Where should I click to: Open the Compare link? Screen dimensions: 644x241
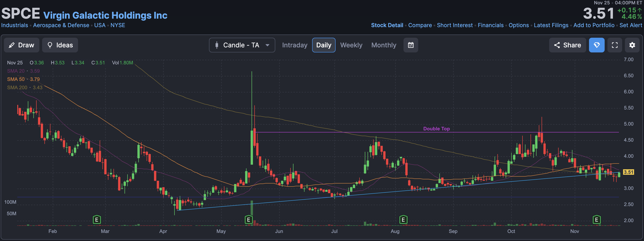[x=420, y=25]
